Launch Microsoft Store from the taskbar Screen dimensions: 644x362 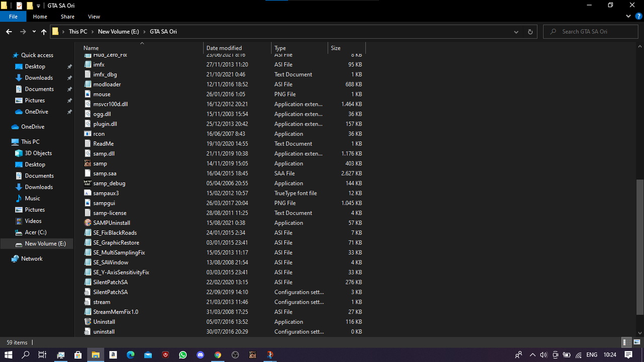(x=78, y=354)
